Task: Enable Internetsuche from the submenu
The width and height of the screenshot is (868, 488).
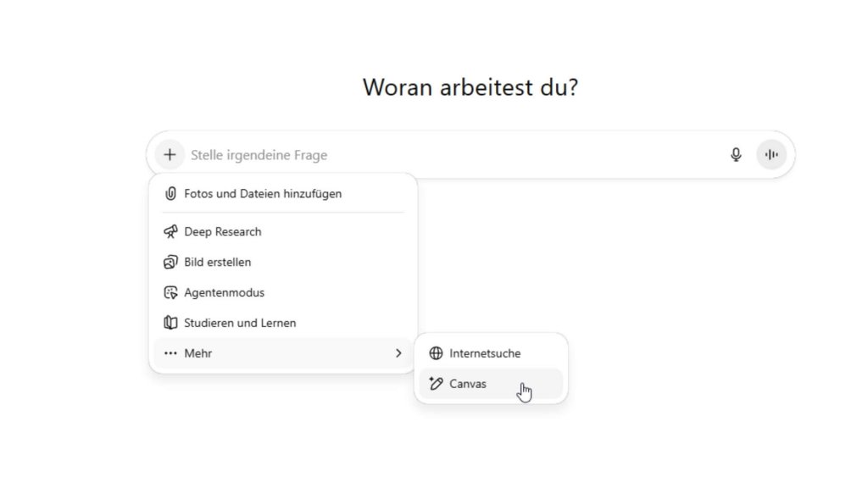Action: tap(484, 353)
